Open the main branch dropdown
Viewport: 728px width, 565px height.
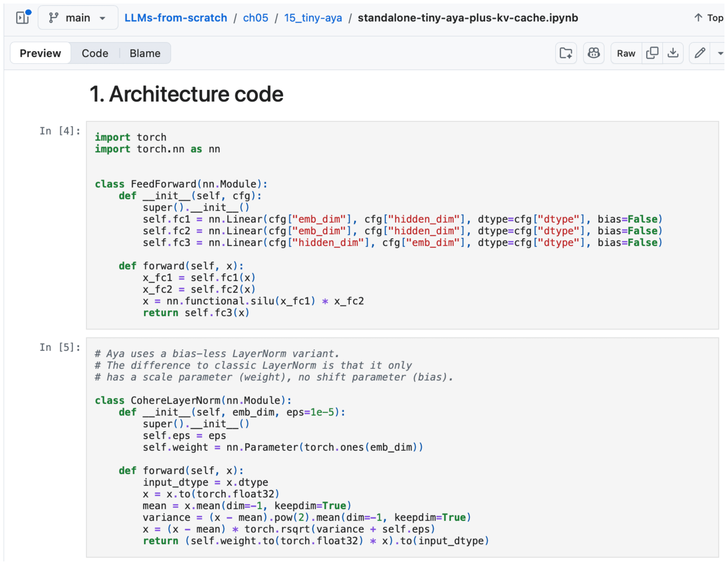tap(78, 18)
